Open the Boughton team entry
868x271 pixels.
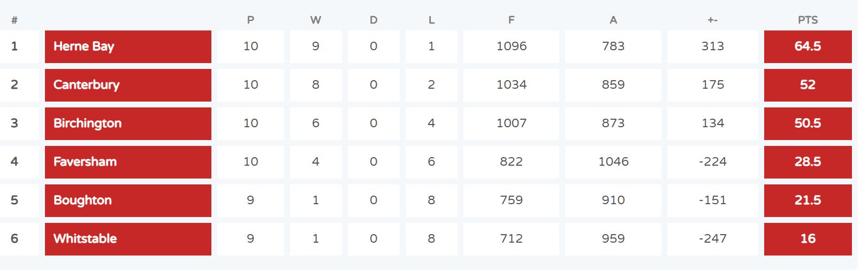point(82,200)
